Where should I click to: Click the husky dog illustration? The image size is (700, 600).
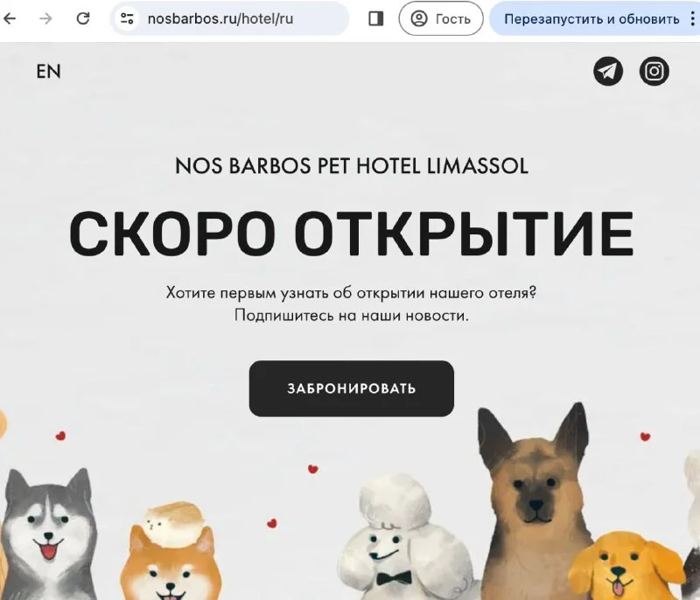click(47, 533)
